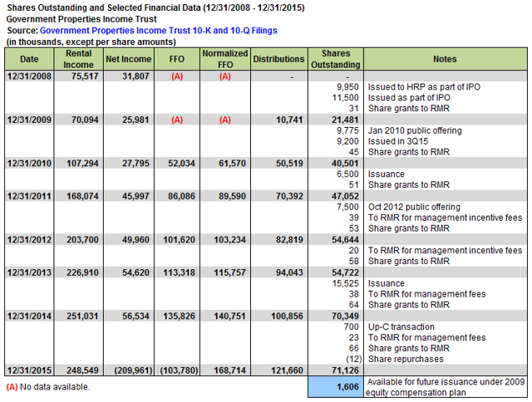
Task: Select the Rental Income column header
Action: [79, 59]
